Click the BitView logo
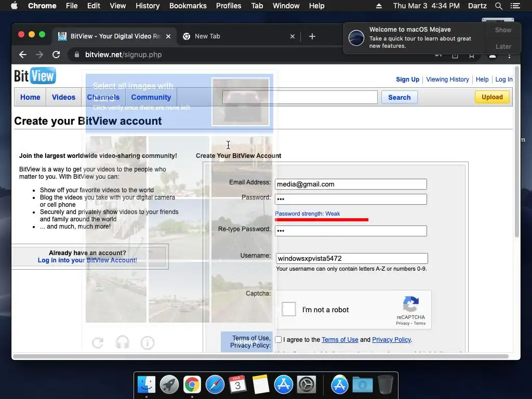This screenshot has width=532, height=399. pyautogui.click(x=35, y=76)
